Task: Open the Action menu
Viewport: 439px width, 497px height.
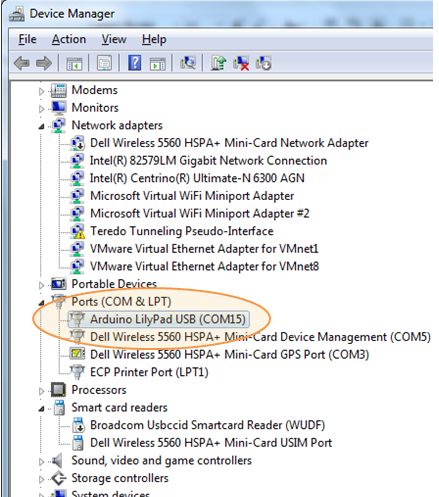Action: click(69, 39)
